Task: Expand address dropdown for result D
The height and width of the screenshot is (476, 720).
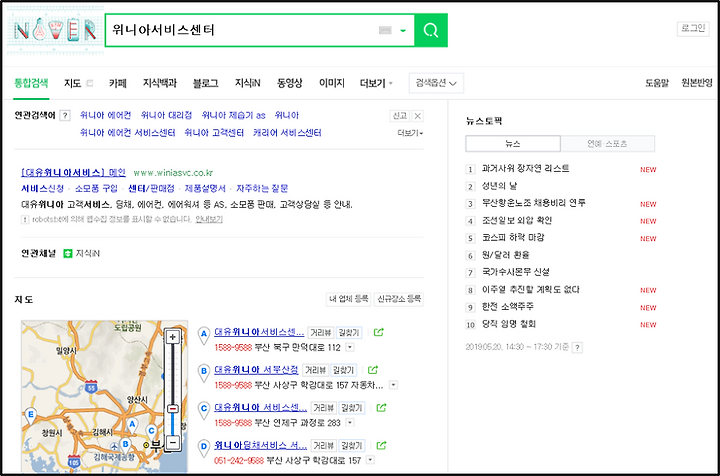Action: [x=370, y=460]
